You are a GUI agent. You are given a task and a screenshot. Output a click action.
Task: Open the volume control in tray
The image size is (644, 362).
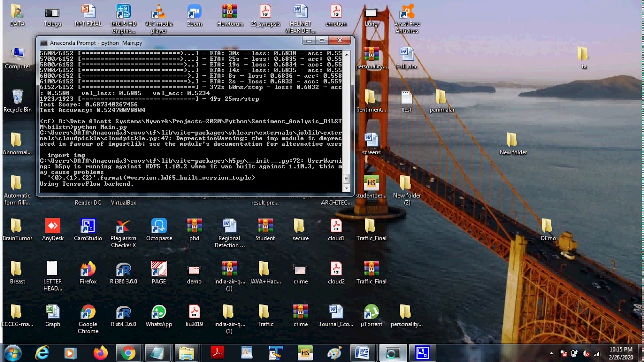click(586, 353)
